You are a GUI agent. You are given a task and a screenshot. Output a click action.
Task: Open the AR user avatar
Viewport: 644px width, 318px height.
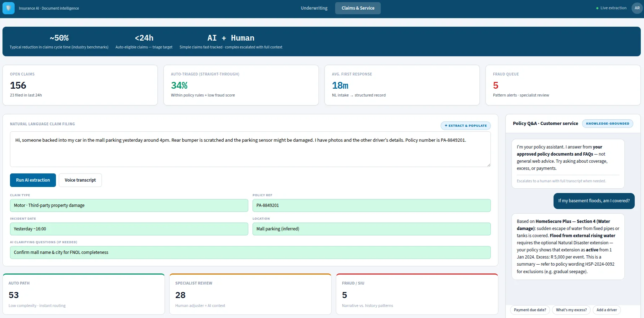pos(637,8)
